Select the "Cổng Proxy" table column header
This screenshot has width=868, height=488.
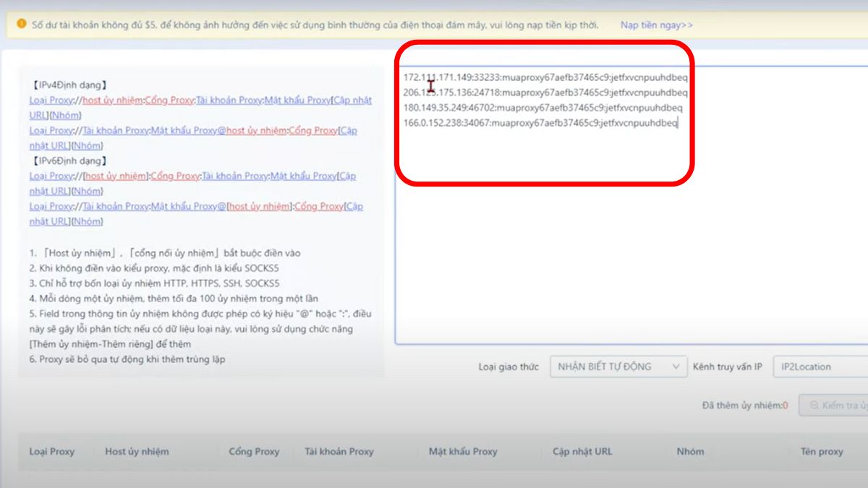click(x=254, y=451)
